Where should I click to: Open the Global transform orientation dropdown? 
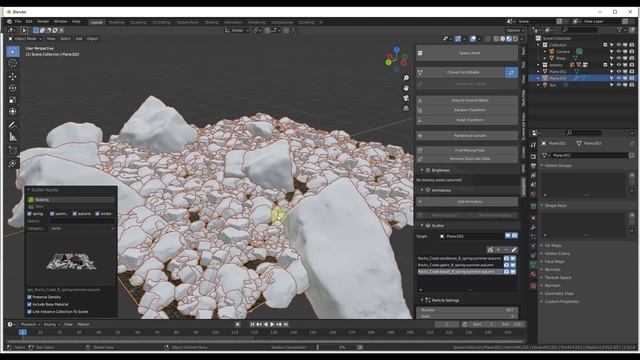coord(237,30)
